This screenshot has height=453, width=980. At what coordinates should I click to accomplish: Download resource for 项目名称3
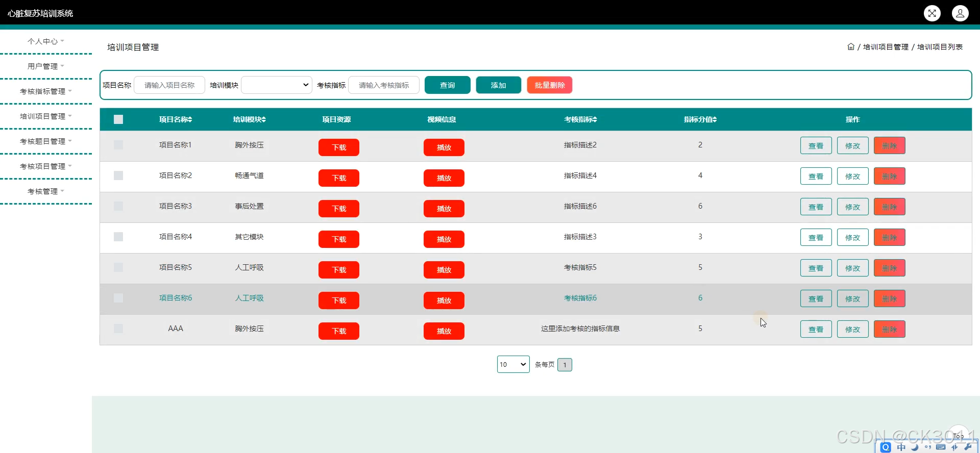[x=339, y=209]
